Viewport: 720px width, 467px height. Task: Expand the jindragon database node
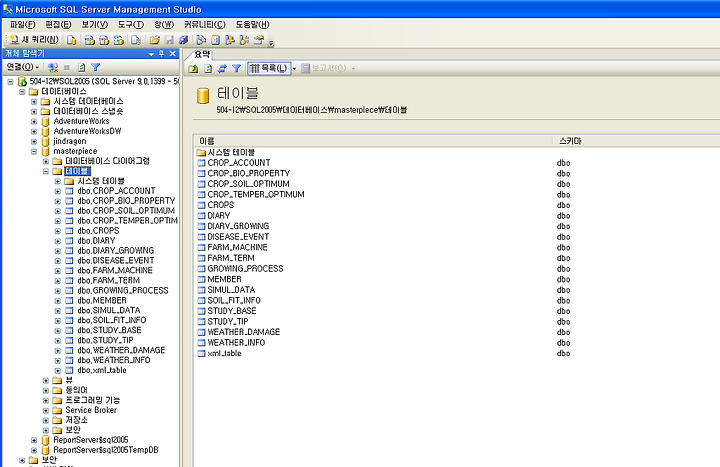pos(34,141)
